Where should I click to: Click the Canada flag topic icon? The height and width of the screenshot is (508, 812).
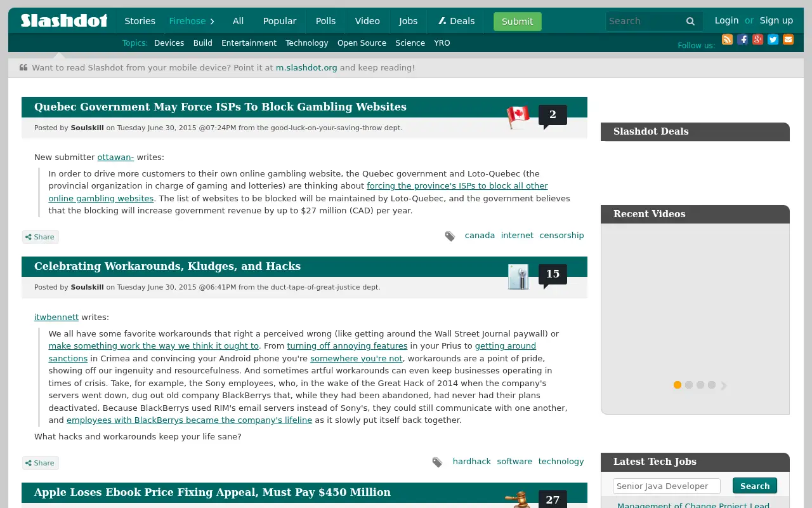518,117
